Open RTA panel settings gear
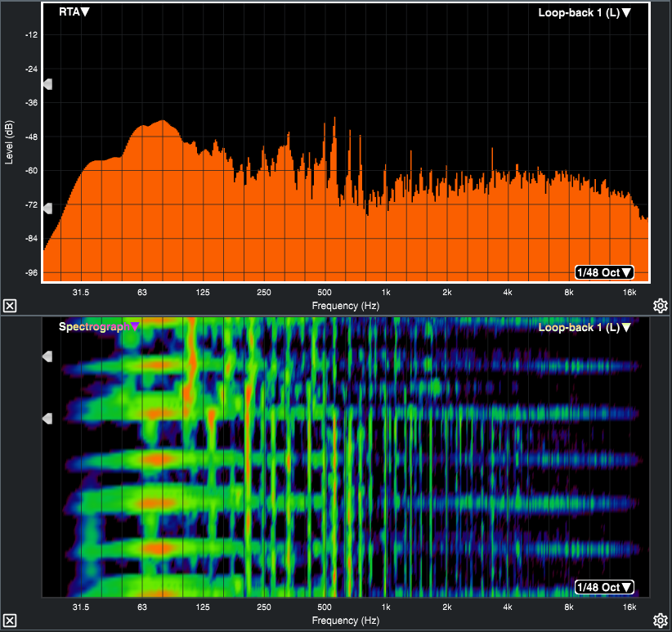The image size is (672, 632). point(661,306)
